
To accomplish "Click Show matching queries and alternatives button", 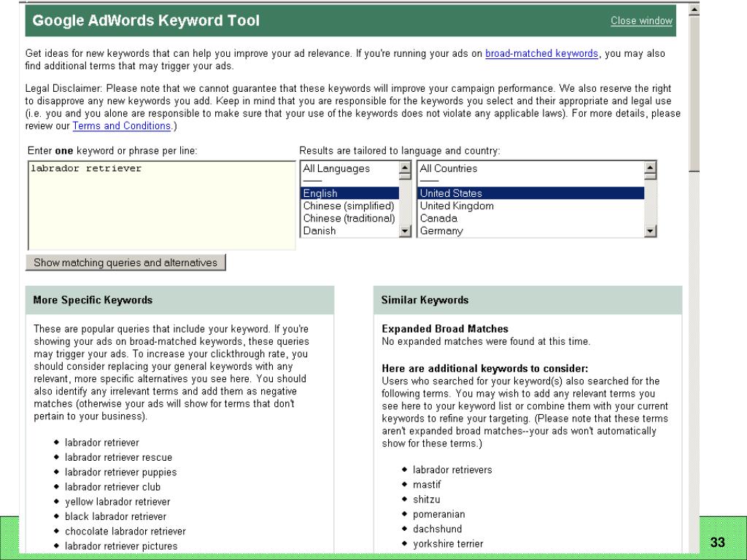I will point(125,262).
